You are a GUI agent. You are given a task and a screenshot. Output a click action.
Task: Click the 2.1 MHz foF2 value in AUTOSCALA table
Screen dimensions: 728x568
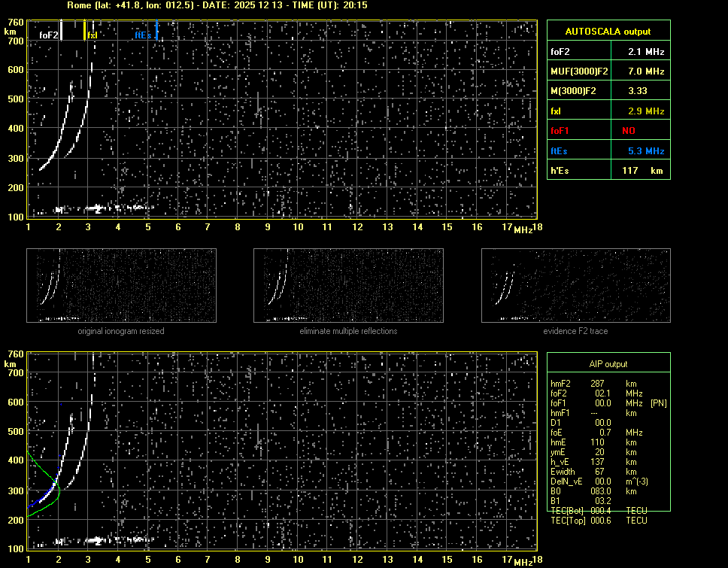tap(646, 52)
